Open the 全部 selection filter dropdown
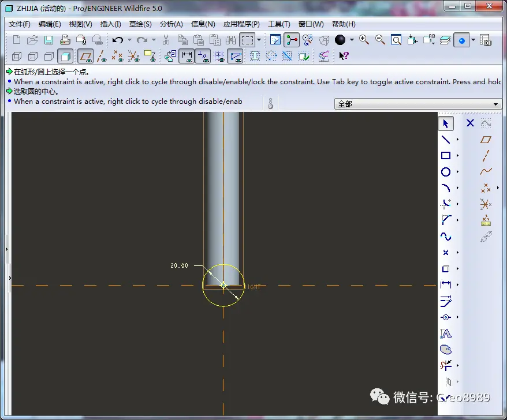This screenshot has width=507, height=420. [417, 104]
